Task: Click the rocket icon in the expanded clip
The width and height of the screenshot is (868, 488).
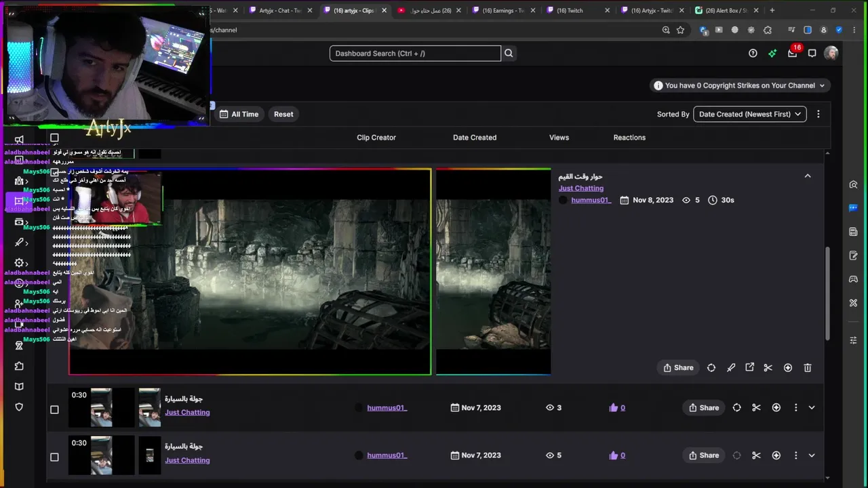Action: (x=730, y=367)
